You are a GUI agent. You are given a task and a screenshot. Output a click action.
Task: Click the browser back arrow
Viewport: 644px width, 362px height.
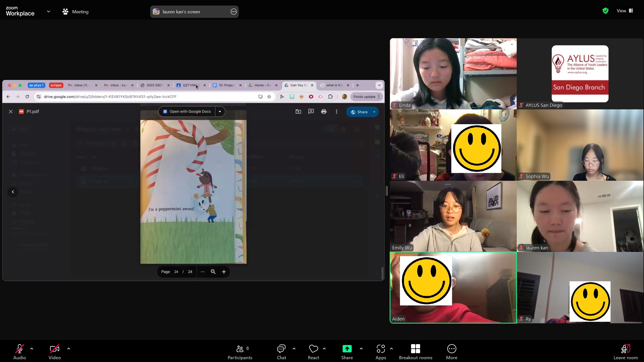click(8, 97)
